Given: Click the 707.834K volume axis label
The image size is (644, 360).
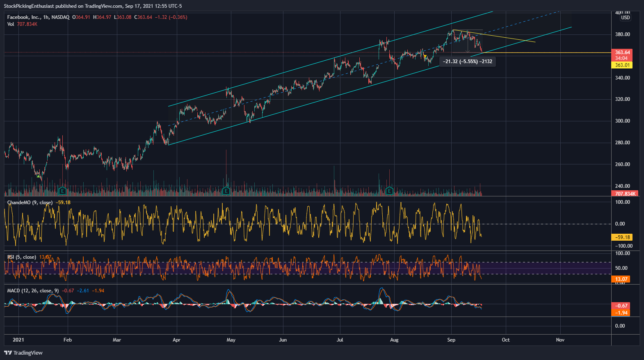Looking at the screenshot, I should 625,194.
